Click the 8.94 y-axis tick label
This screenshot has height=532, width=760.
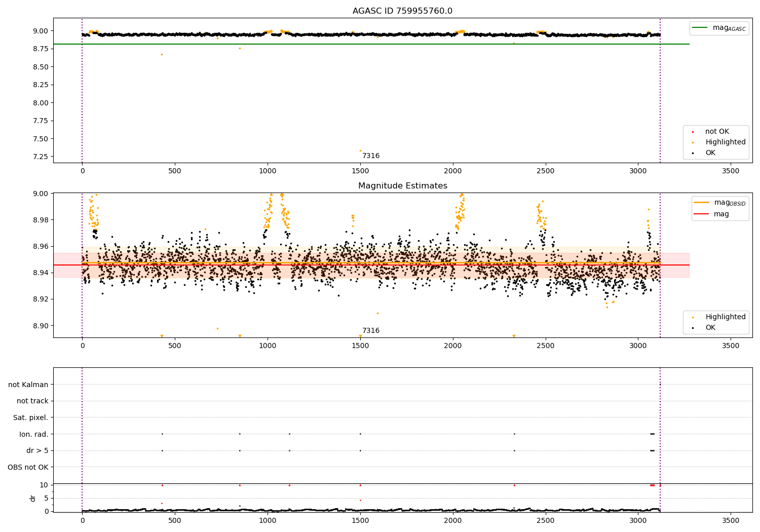coord(41,273)
